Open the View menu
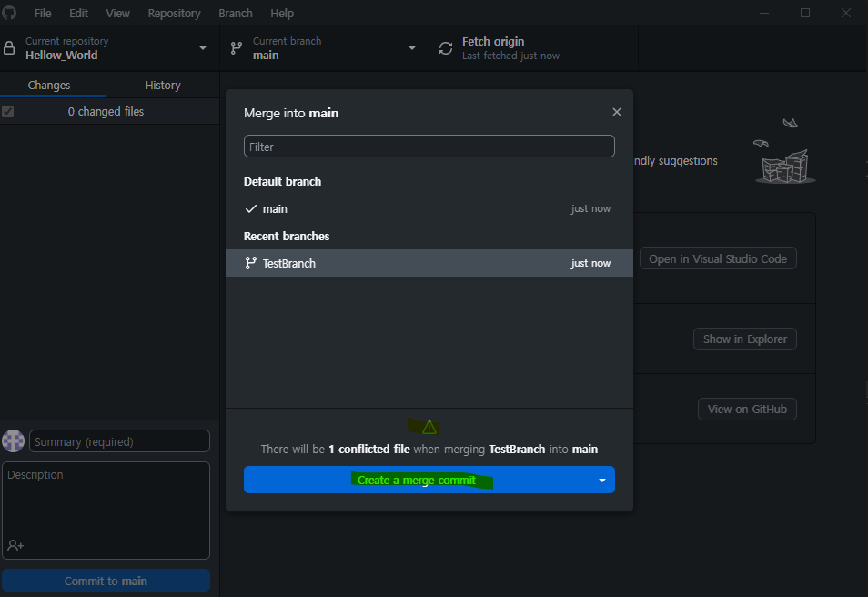The image size is (868, 597). (118, 13)
